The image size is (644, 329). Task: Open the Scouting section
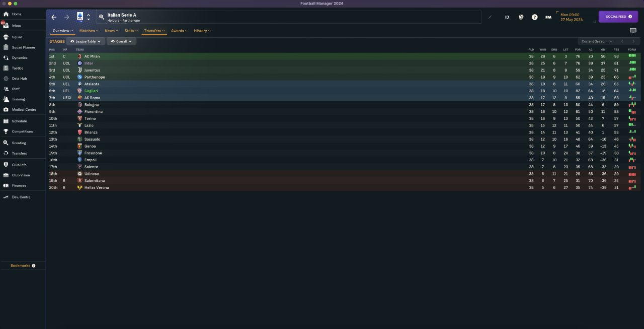(x=19, y=143)
